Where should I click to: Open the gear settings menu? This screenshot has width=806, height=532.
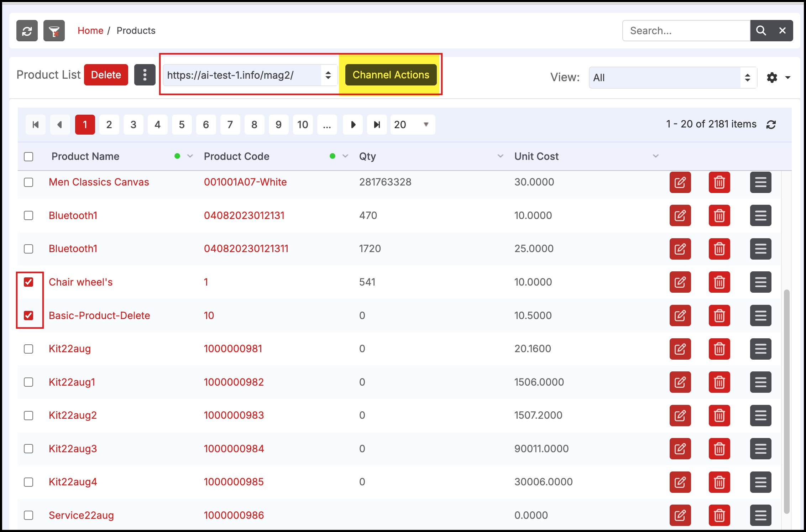coord(772,77)
